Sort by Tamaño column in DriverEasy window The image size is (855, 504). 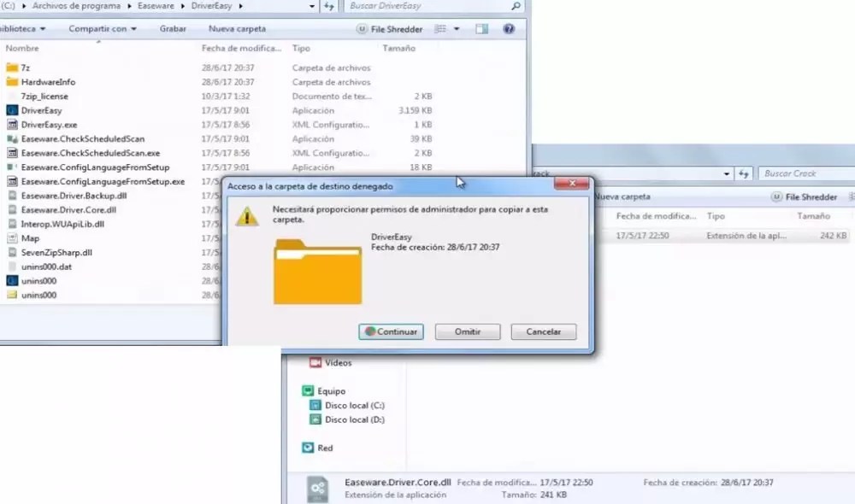pyautogui.click(x=398, y=48)
